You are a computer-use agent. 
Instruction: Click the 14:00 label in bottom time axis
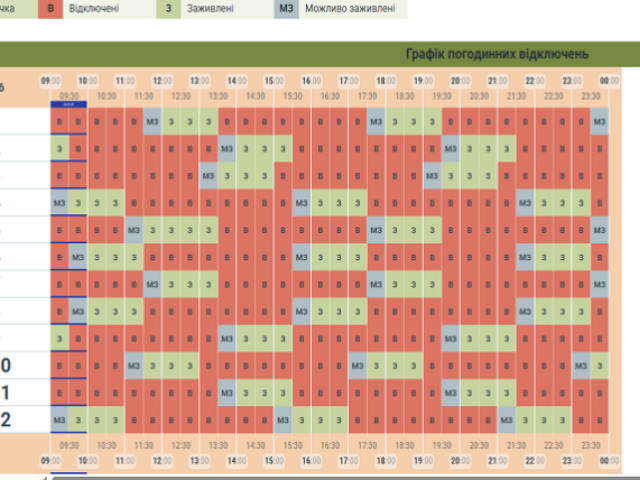237,462
